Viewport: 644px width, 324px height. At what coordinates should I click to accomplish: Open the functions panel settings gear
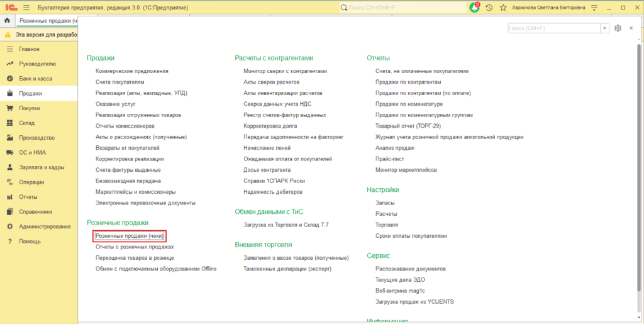click(x=618, y=28)
